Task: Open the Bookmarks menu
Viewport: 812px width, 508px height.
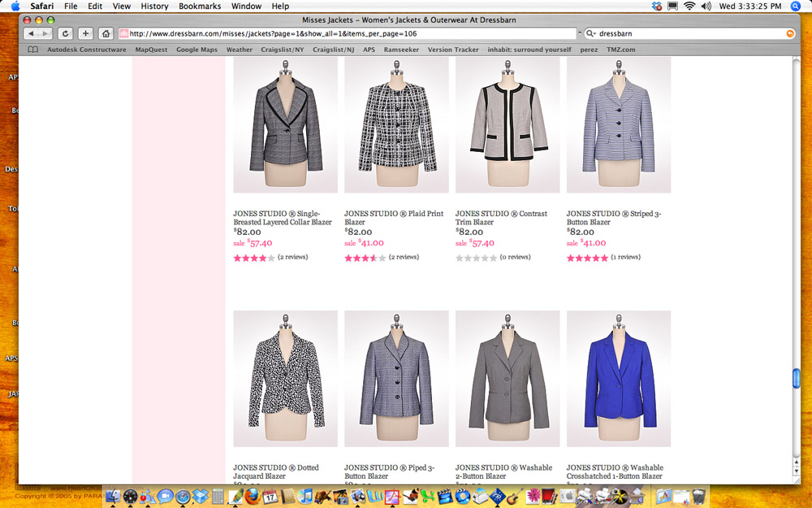Action: coord(200,7)
